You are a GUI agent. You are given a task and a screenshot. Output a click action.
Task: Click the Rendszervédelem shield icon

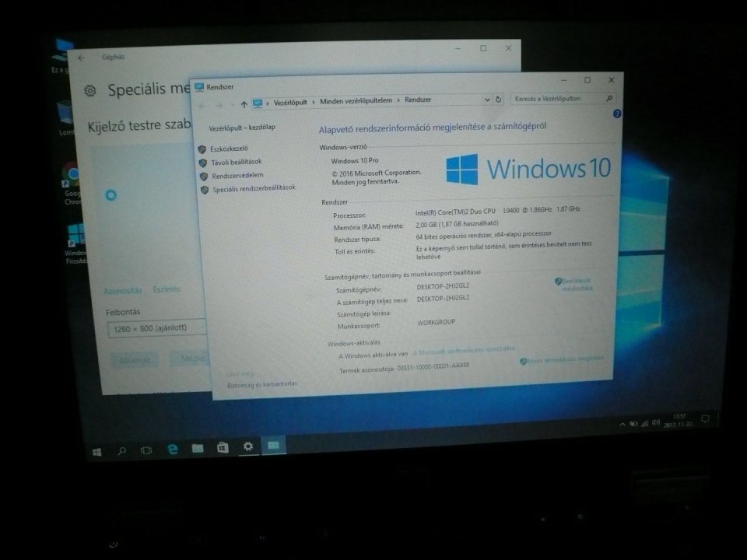(x=204, y=177)
